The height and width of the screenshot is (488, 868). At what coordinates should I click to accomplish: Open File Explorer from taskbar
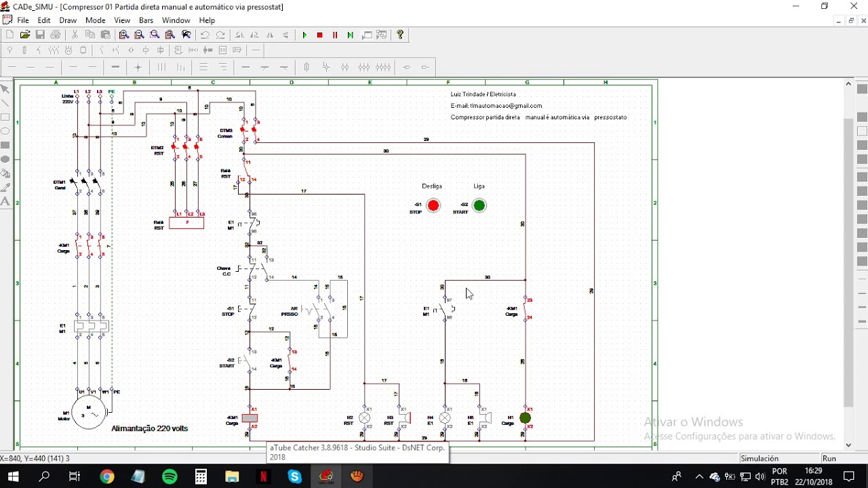232,476
